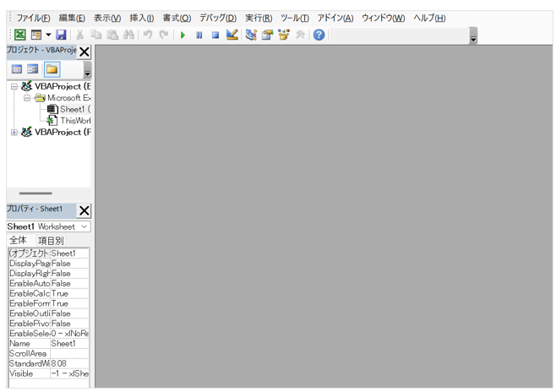Click the DisplayPageBreaks False value
Viewport: 556px width, 392px height.
[x=69, y=264]
